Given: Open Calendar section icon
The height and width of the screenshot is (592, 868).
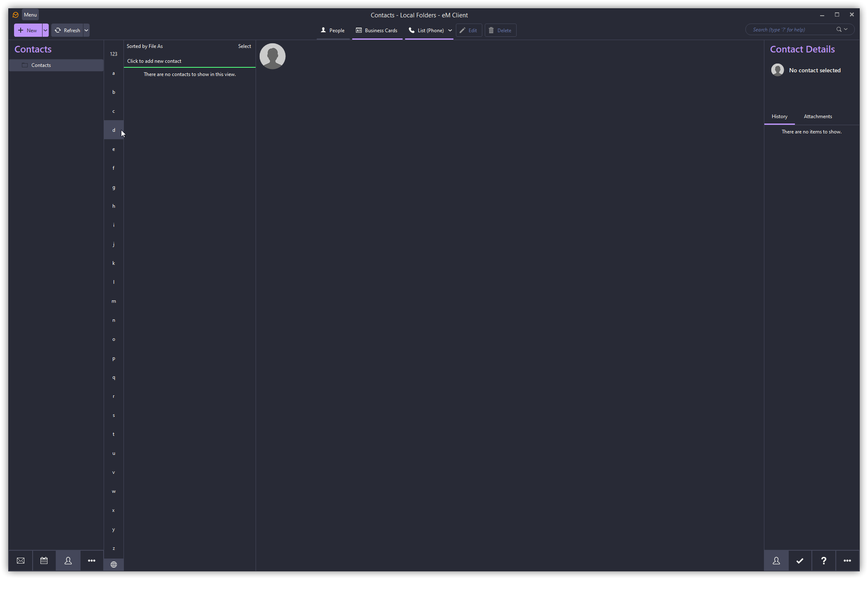Looking at the screenshot, I should 44,561.
